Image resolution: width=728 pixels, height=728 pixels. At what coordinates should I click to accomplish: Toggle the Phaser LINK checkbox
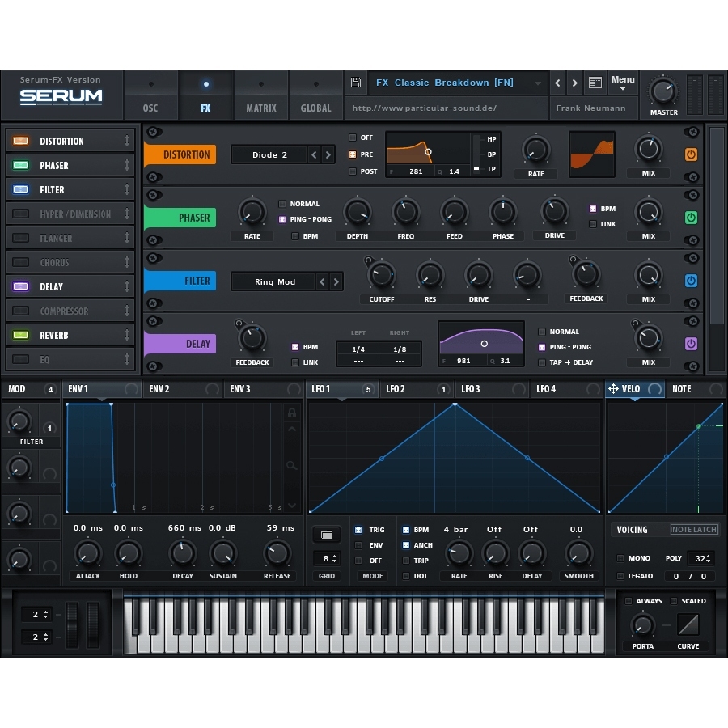click(x=592, y=224)
